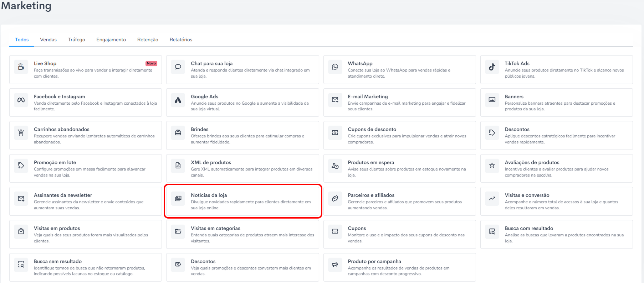
Task: Click the Cupons de desconto title
Action: click(x=372, y=129)
